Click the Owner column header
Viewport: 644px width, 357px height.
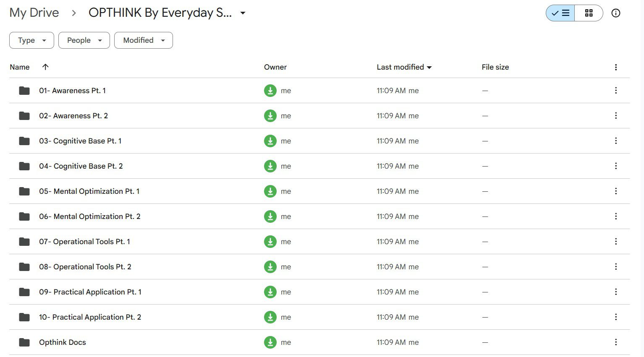coord(275,67)
